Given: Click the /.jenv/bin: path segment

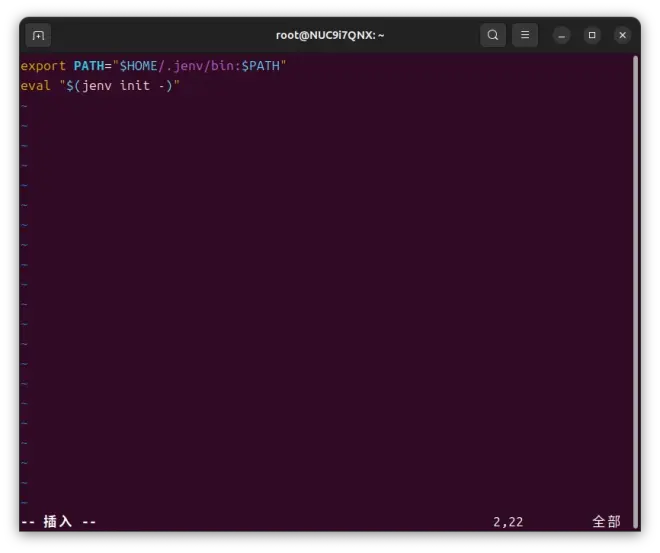Looking at the screenshot, I should coord(200,66).
